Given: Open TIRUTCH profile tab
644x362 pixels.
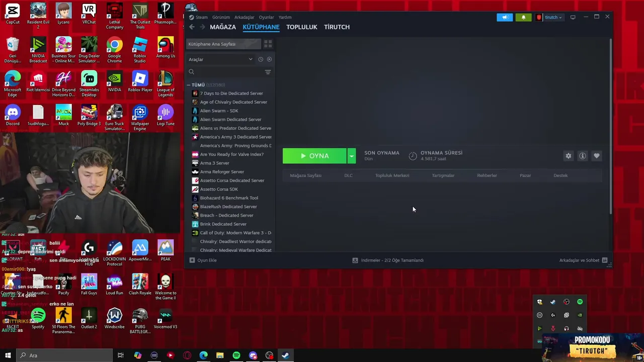Looking at the screenshot, I should (337, 27).
